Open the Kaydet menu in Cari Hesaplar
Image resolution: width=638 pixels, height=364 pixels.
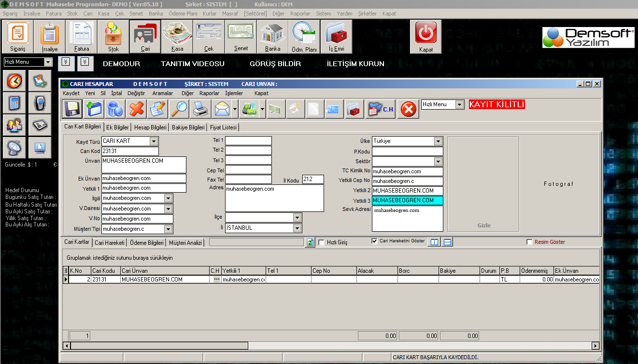click(x=71, y=93)
